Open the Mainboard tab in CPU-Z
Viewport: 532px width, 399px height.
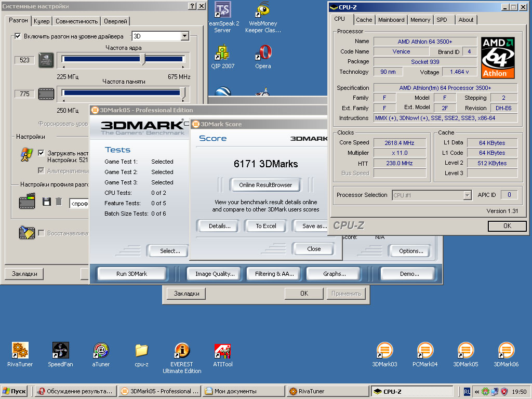[391, 20]
